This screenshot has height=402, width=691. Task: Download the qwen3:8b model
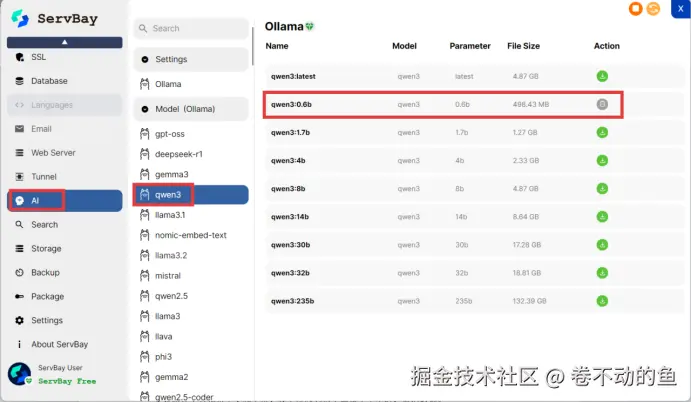point(602,189)
